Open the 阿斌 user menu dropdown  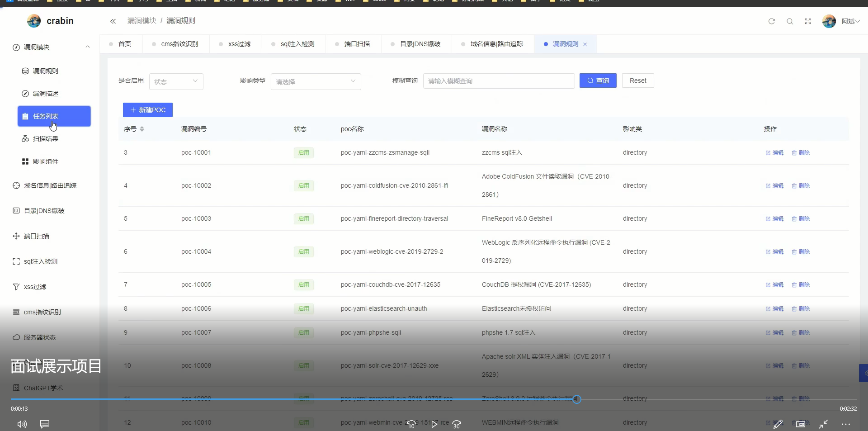tap(850, 21)
